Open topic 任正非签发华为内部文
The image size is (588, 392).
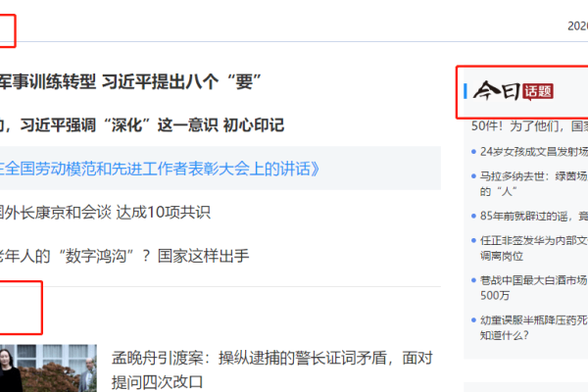[534, 248]
